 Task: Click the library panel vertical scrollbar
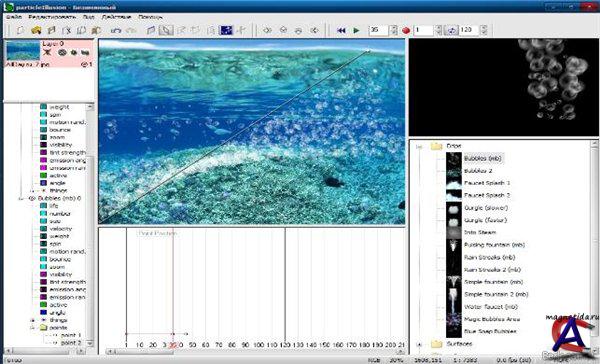[x=594, y=247]
